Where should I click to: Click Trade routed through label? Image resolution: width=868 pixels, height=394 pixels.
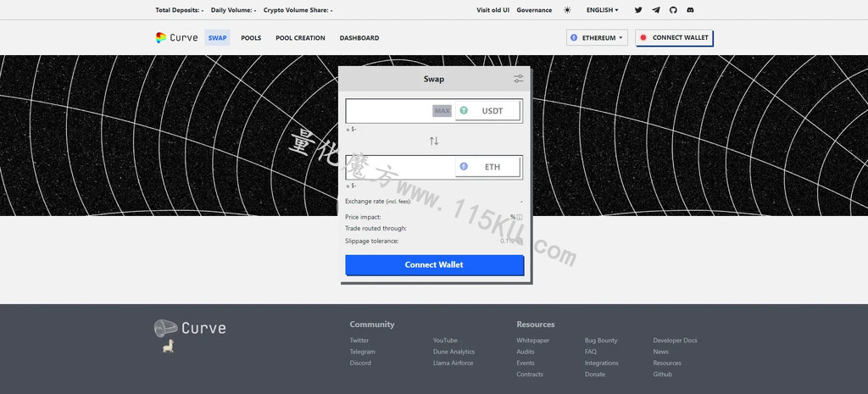point(376,229)
